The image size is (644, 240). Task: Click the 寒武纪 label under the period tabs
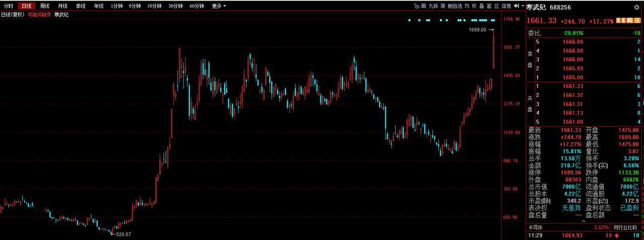click(61, 15)
